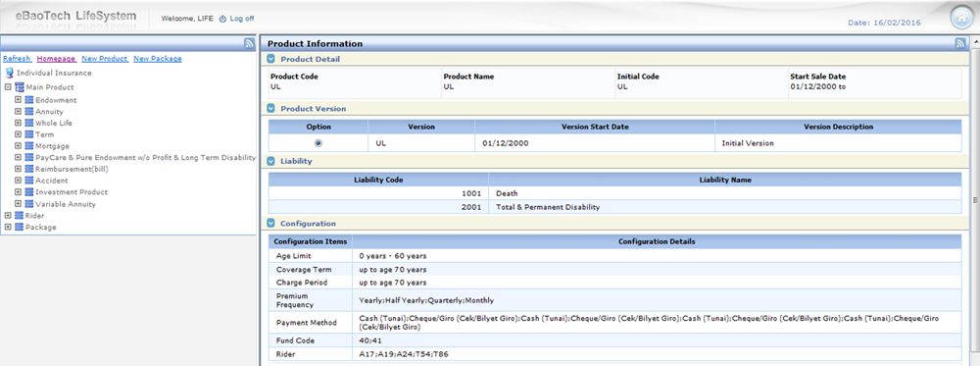This screenshot has height=366, width=980.
Task: Collapse the Main Product tree node
Action: click(x=8, y=87)
